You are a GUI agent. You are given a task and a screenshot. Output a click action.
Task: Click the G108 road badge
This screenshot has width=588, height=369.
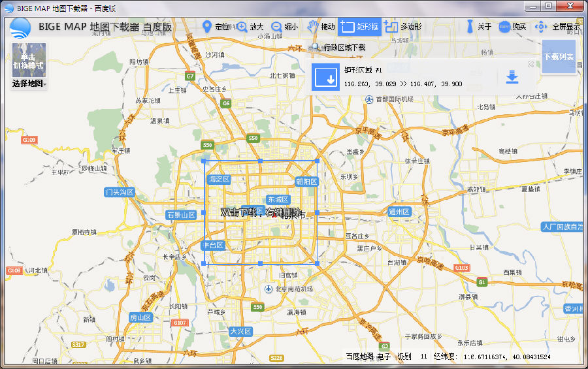[14, 270]
